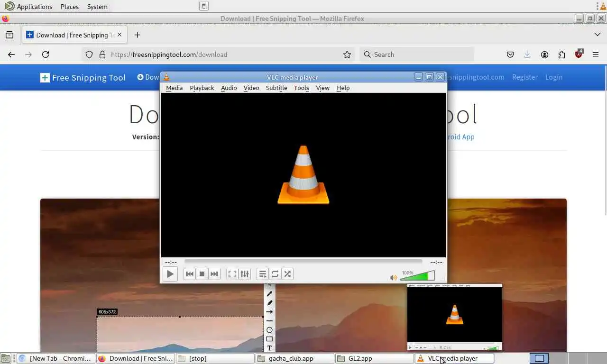Open the System menu in panel
The width and height of the screenshot is (607, 364).
(x=97, y=7)
